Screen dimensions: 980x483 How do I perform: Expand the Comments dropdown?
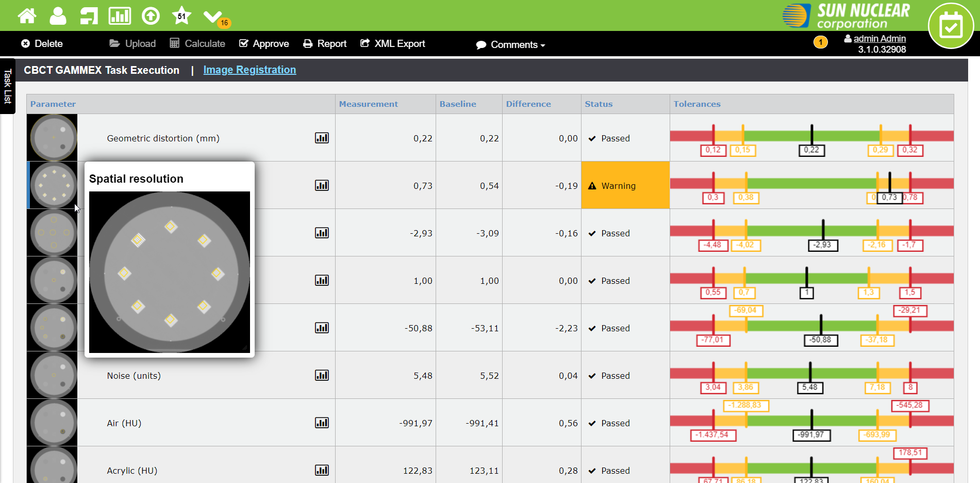[x=510, y=45]
